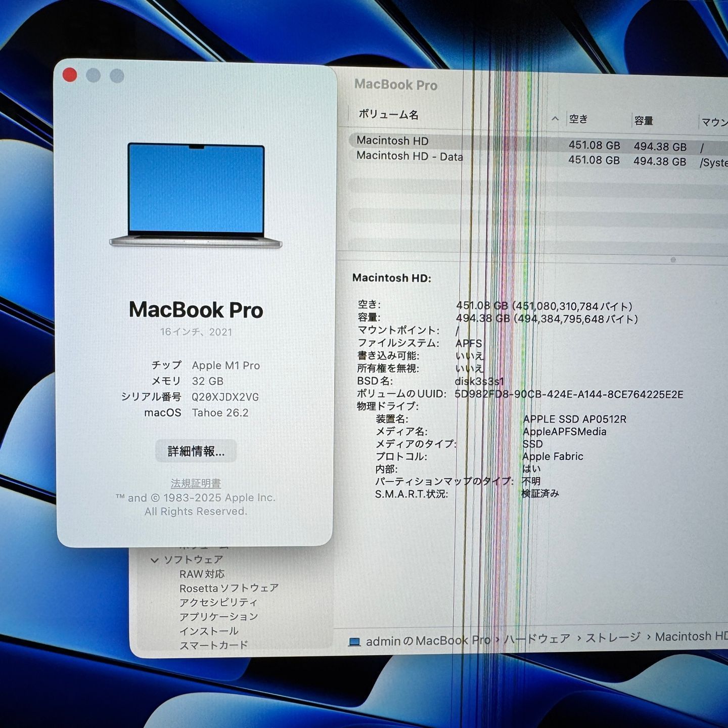
Task: Click the disk3s3s1 BSD name value
Action: coord(479,381)
